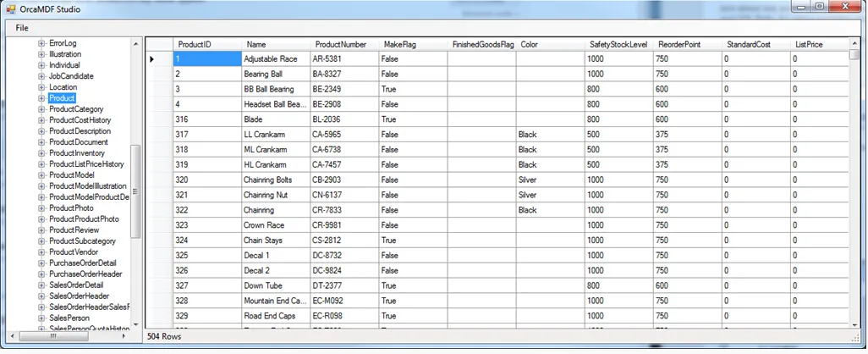Open the File menu
Screen dimensions: 868x354
22,27
